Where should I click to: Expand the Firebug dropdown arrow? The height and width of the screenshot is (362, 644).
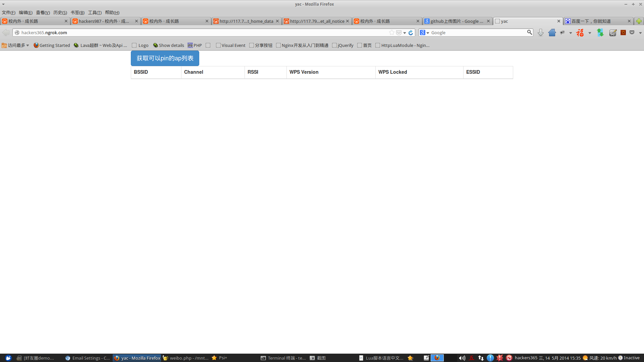point(571,33)
